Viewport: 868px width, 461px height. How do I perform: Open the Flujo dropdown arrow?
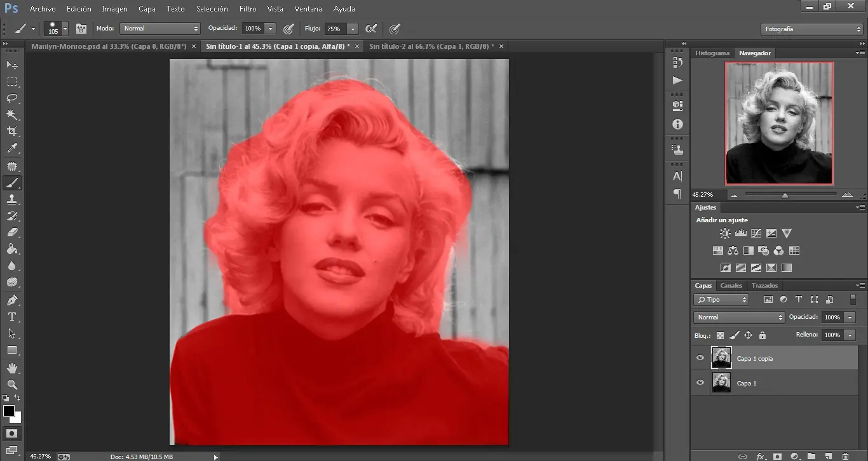tap(353, 29)
